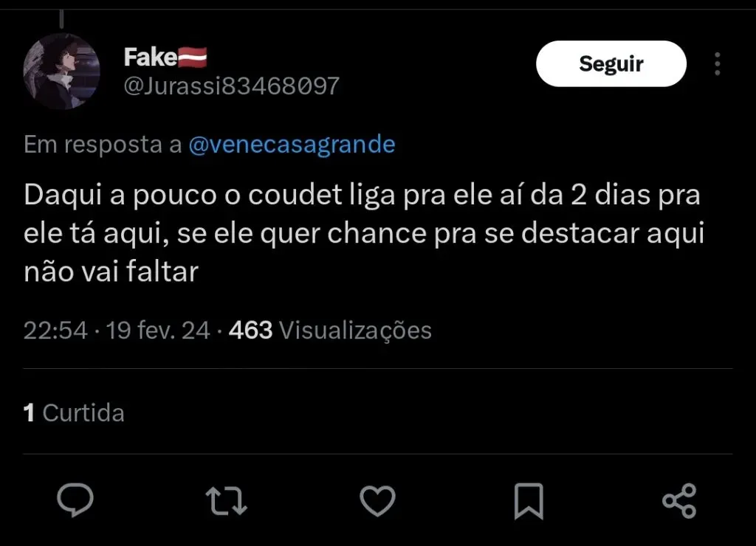Viewport: 756px width, 546px height.
Task: Open the @Jurassi83468097 handle
Action: click(x=230, y=86)
